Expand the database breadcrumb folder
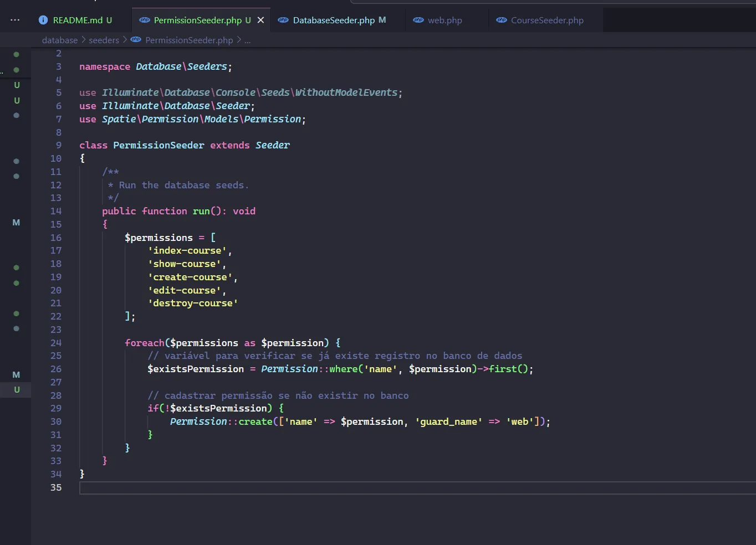 [60, 40]
